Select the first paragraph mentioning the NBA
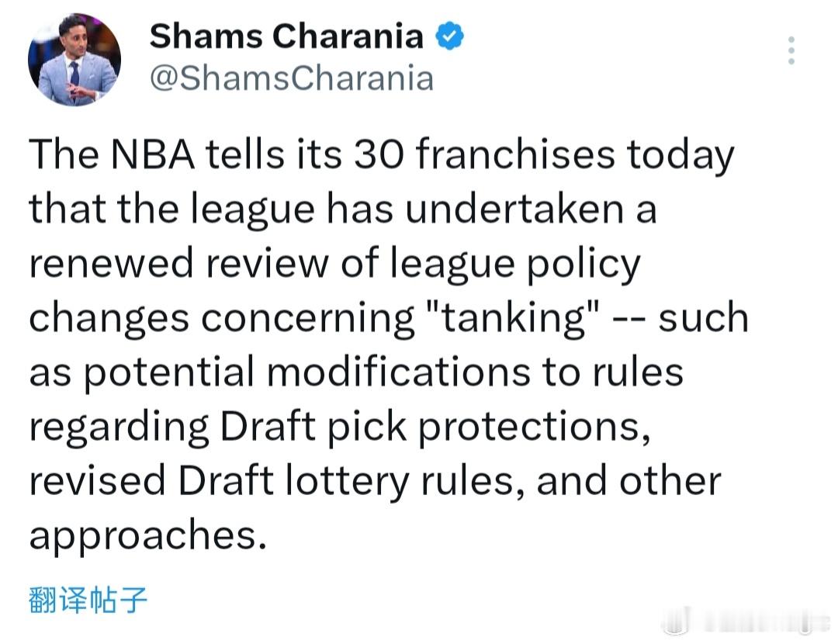This screenshot has width=838, height=644. click(388, 341)
